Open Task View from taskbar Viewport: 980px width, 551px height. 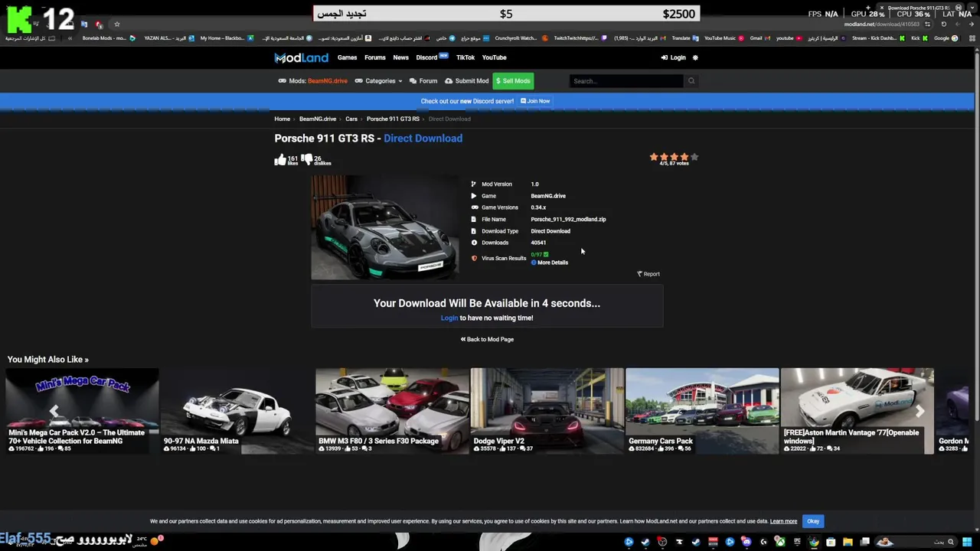[864, 542]
